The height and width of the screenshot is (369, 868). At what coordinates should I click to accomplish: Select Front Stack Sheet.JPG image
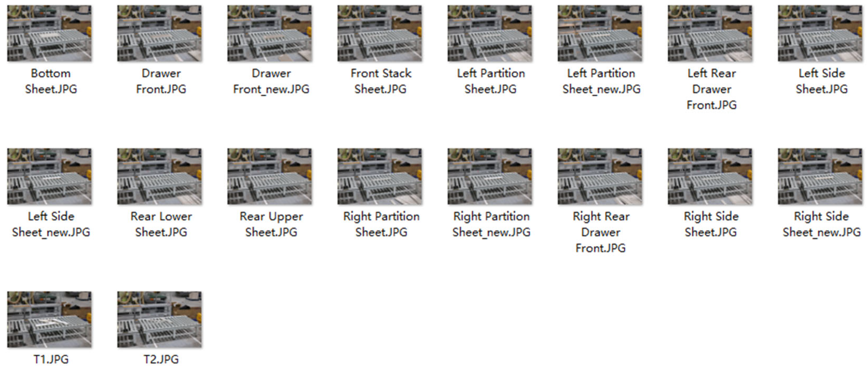379,33
